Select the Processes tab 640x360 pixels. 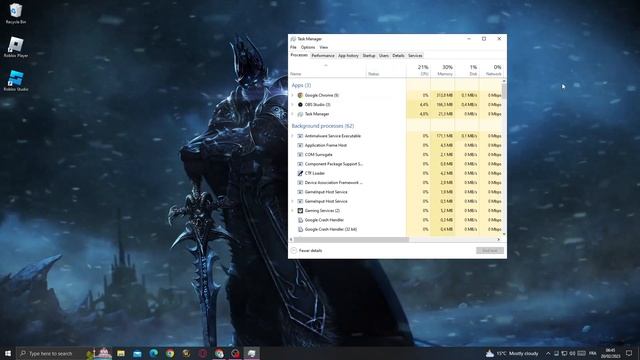click(299, 55)
